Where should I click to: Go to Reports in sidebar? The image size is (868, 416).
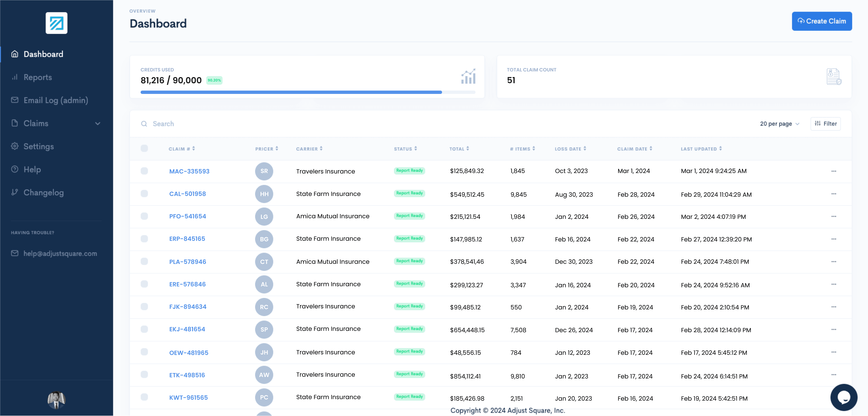38,77
